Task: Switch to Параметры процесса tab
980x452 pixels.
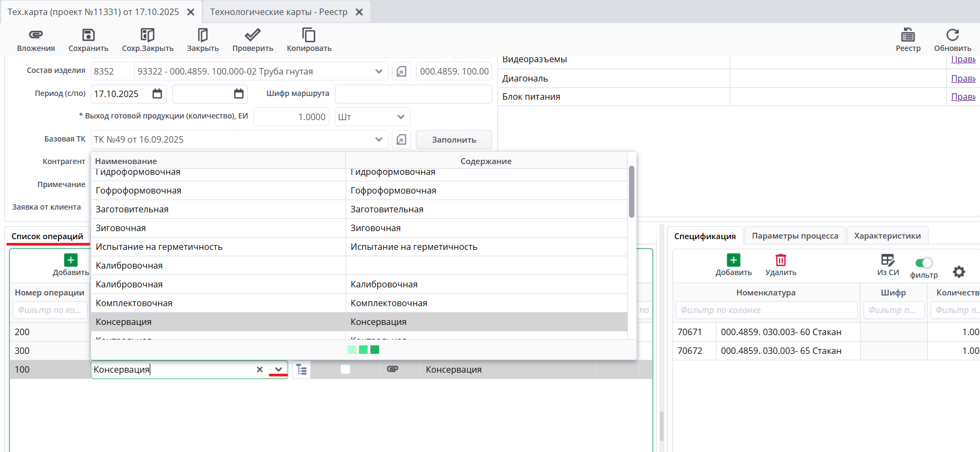Action: click(x=794, y=236)
